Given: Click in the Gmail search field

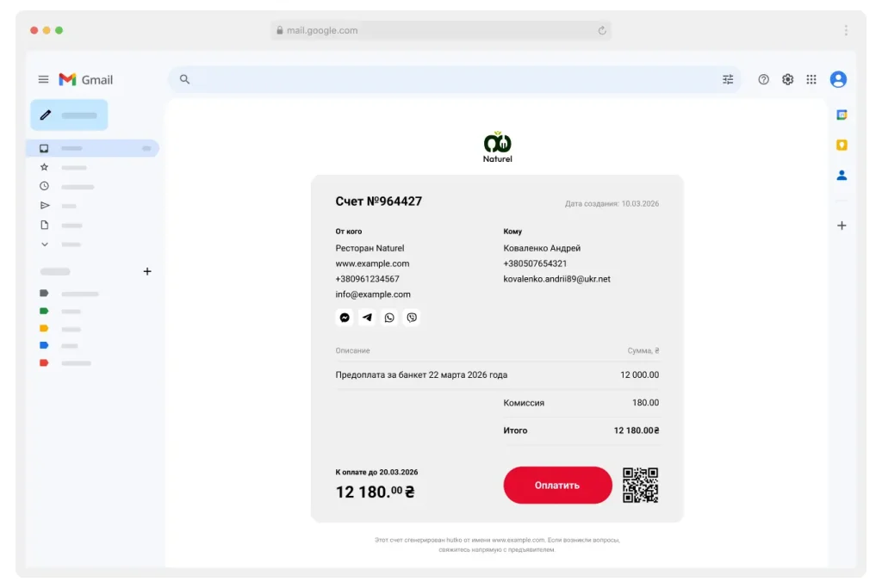Looking at the screenshot, I should tap(448, 79).
